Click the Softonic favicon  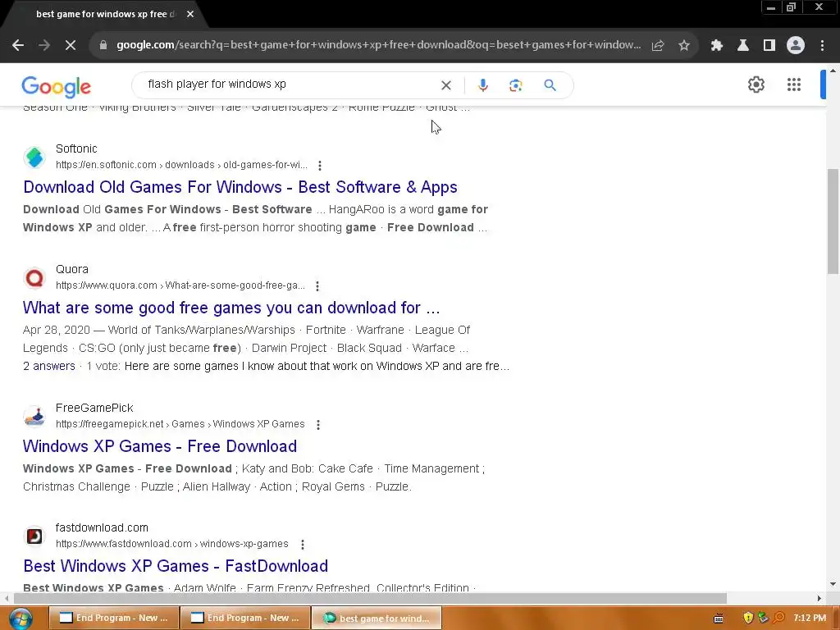tap(34, 157)
